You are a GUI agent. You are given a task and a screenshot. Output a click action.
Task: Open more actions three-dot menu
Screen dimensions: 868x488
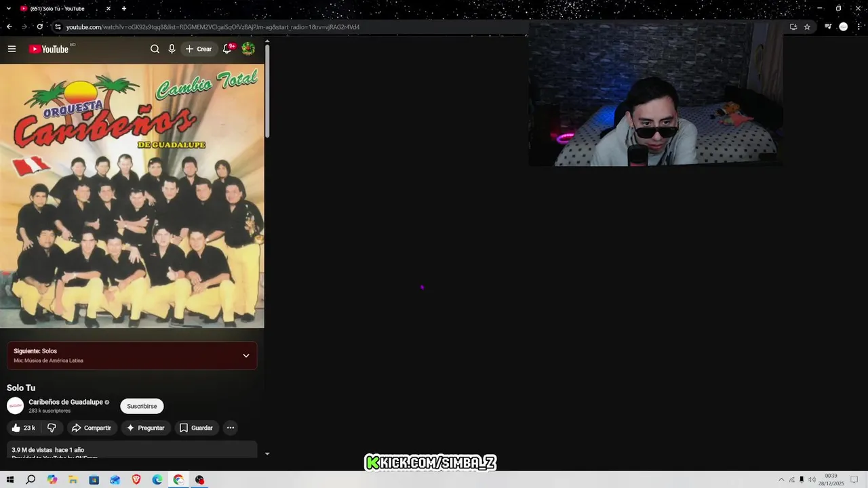(x=231, y=428)
